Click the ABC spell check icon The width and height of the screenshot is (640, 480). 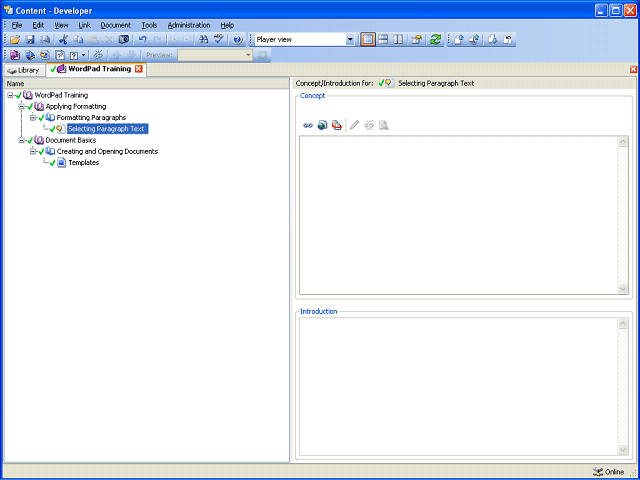[219, 40]
